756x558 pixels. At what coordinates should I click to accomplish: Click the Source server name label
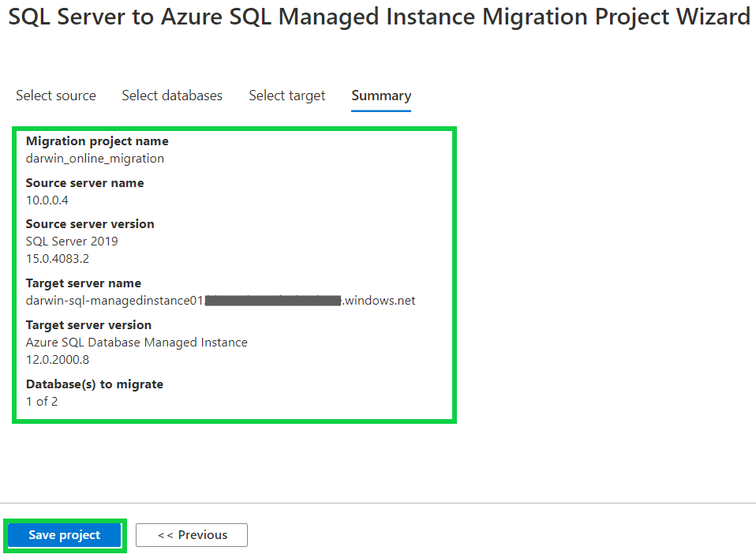85,183
